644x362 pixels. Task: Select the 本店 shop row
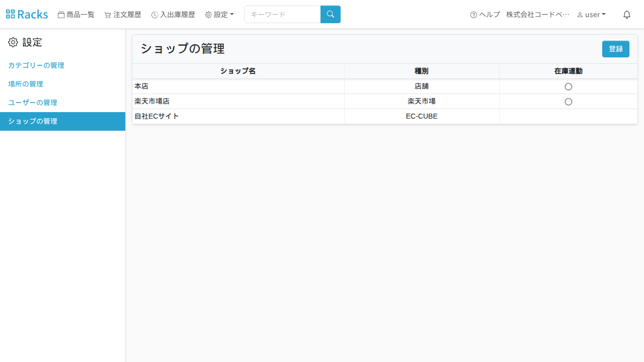tap(385, 86)
